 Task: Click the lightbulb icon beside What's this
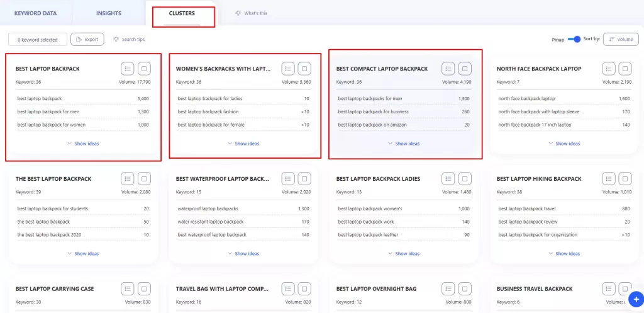pyautogui.click(x=238, y=13)
